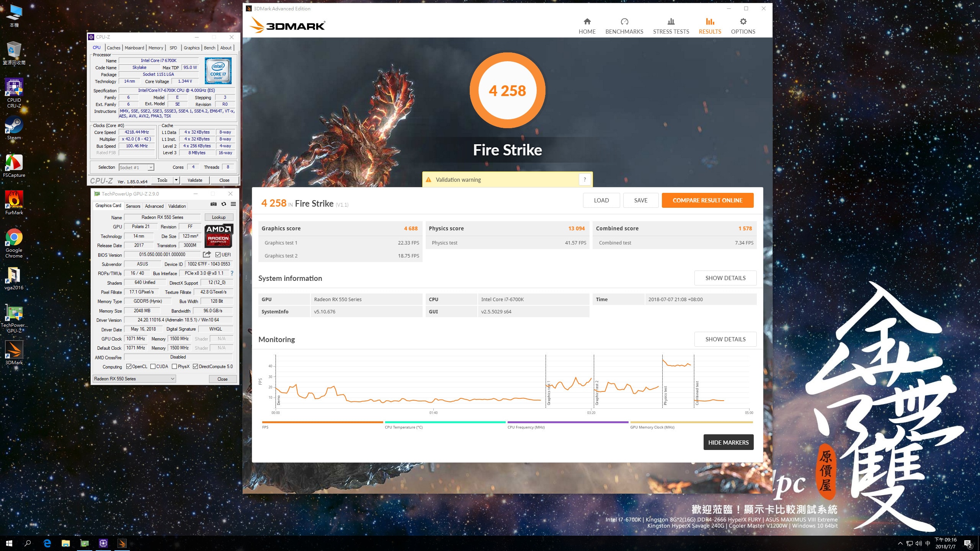Image resolution: width=980 pixels, height=551 pixels.
Task: Click the Lookup button in GPU-Z
Action: tap(219, 217)
